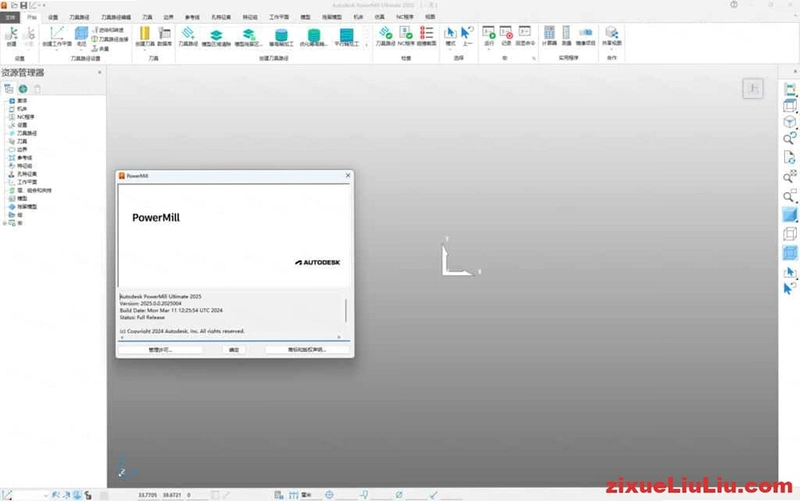Click the green globe icon in Explorer toolbar
Screen dimensions: 800x501
click(x=23, y=89)
